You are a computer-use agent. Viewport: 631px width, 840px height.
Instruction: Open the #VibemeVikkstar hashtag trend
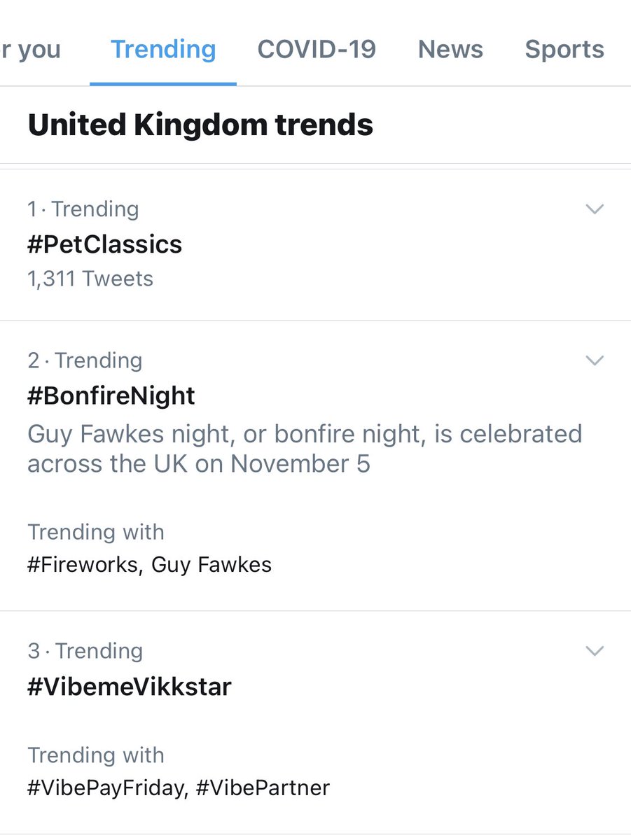129,687
